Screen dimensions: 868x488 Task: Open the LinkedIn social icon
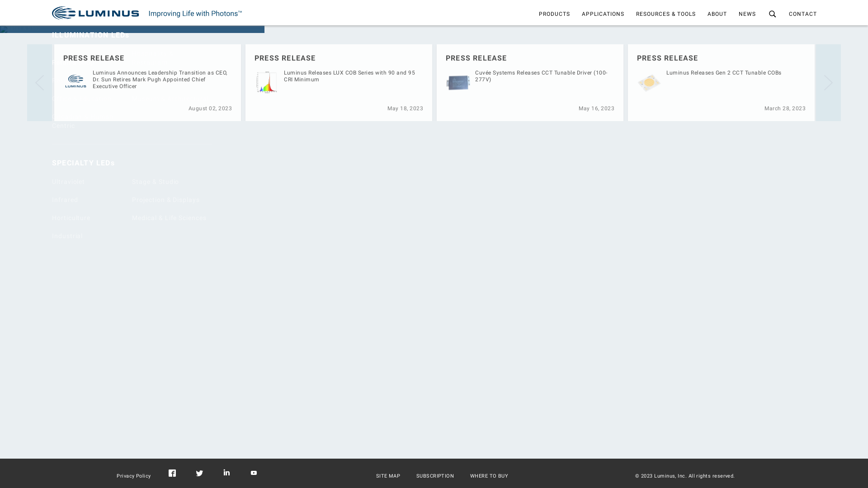coord(226,473)
